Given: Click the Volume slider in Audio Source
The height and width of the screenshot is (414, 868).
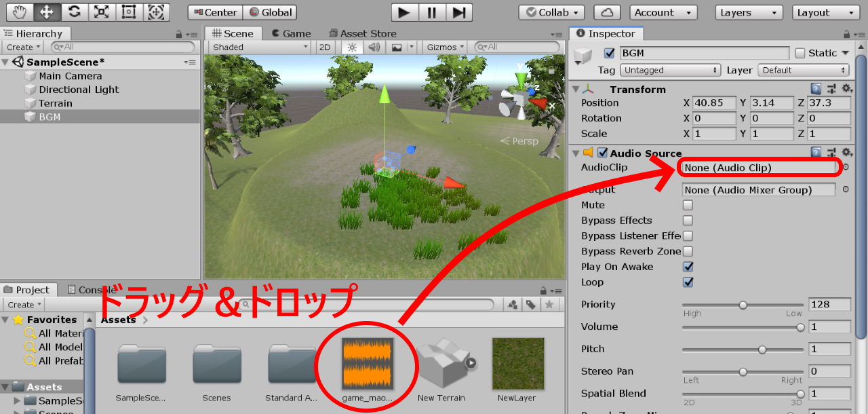Looking at the screenshot, I should pyautogui.click(x=743, y=326).
